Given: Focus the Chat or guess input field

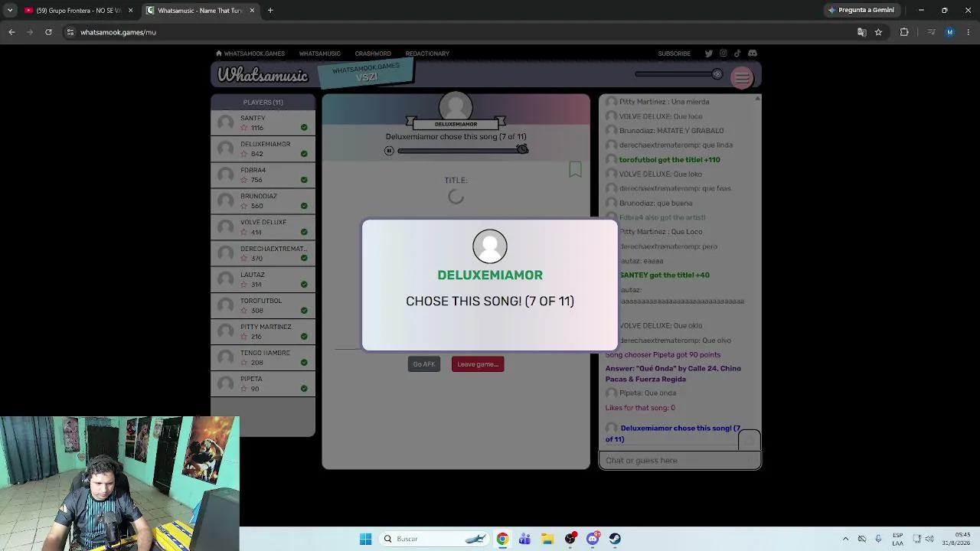Looking at the screenshot, I should click(x=680, y=460).
